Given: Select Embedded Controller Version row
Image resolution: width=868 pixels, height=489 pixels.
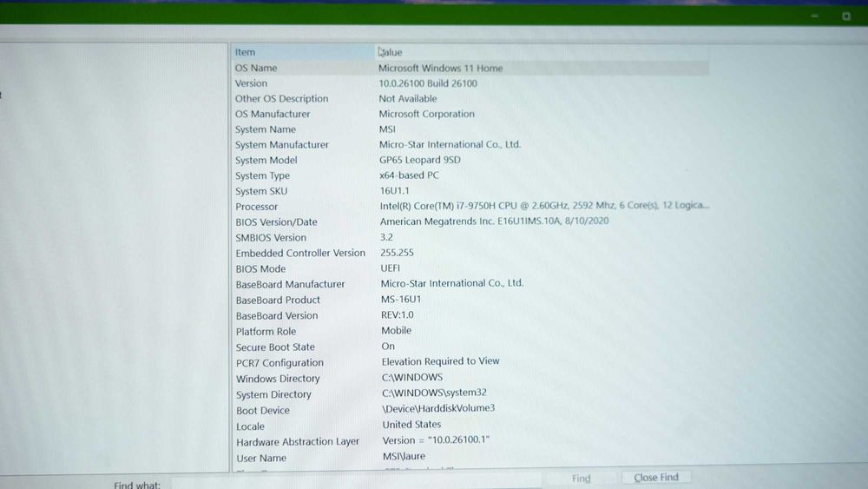Looking at the screenshot, I should click(x=300, y=253).
